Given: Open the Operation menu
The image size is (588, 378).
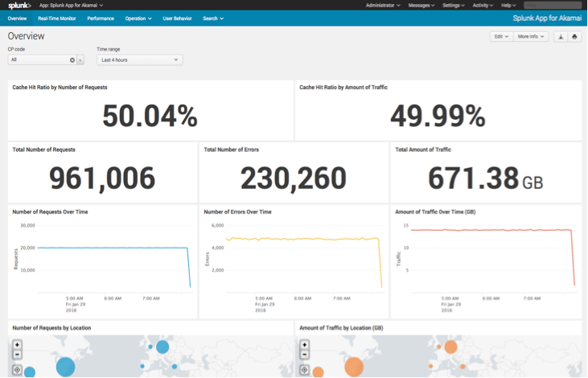Looking at the screenshot, I should [x=138, y=18].
